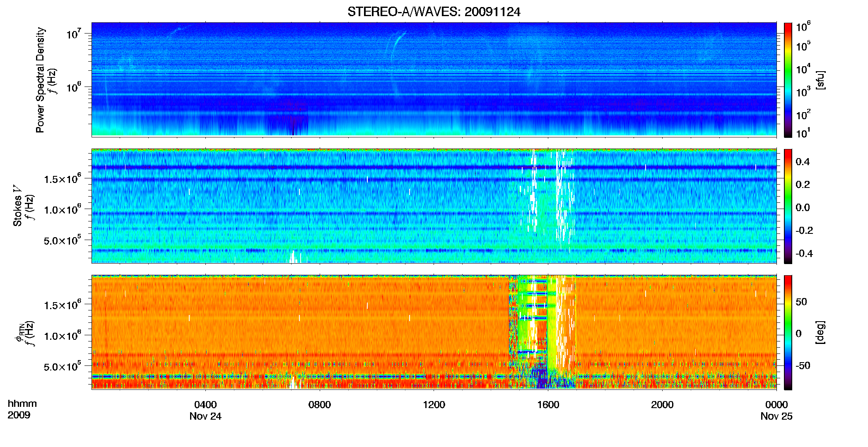Click inside the φRTN direction spectrogram panel

point(434,332)
